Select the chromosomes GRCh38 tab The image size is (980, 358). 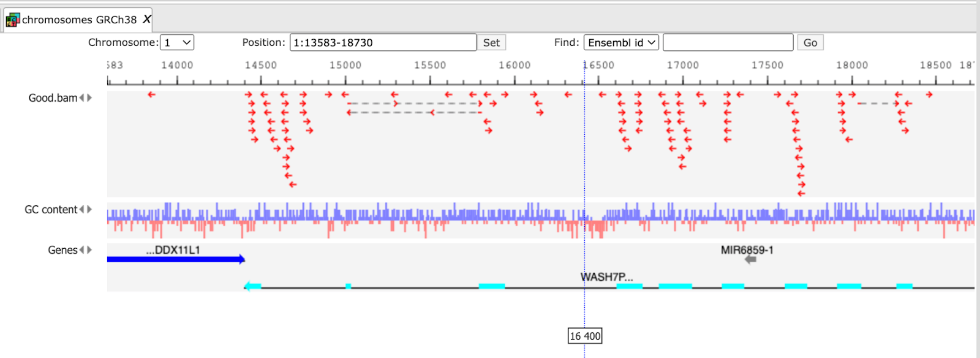click(x=78, y=20)
